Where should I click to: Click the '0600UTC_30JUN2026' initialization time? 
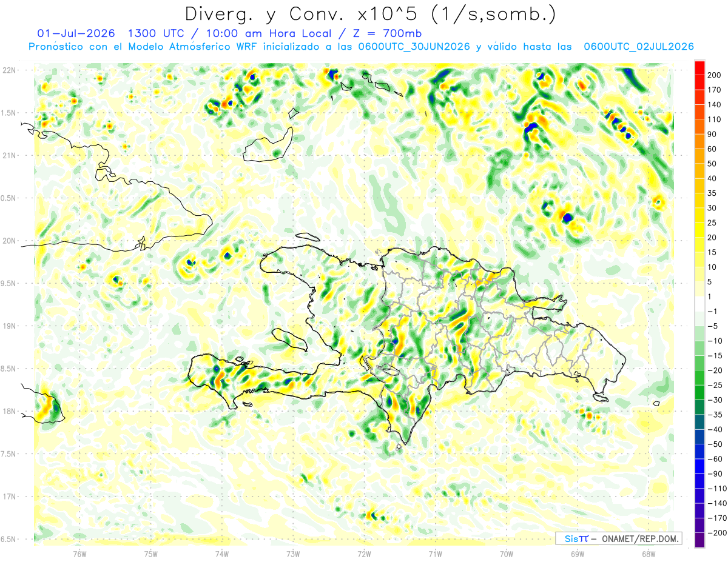(x=414, y=47)
